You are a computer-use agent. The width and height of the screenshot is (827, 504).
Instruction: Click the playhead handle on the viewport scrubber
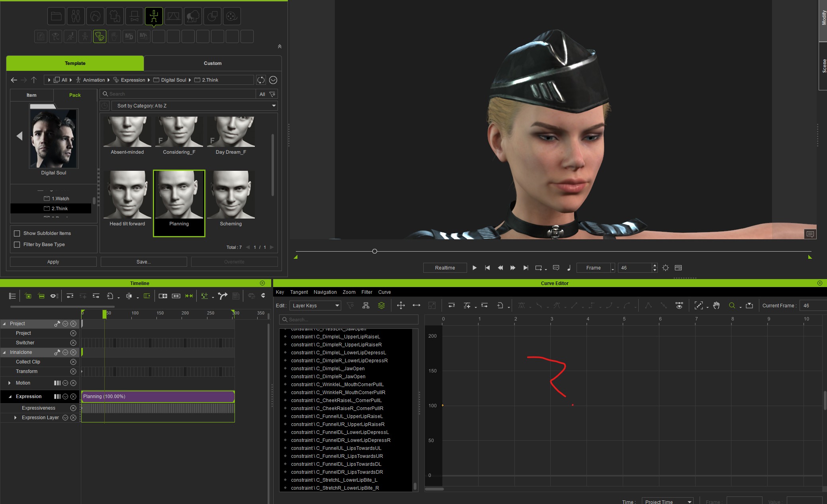click(374, 251)
